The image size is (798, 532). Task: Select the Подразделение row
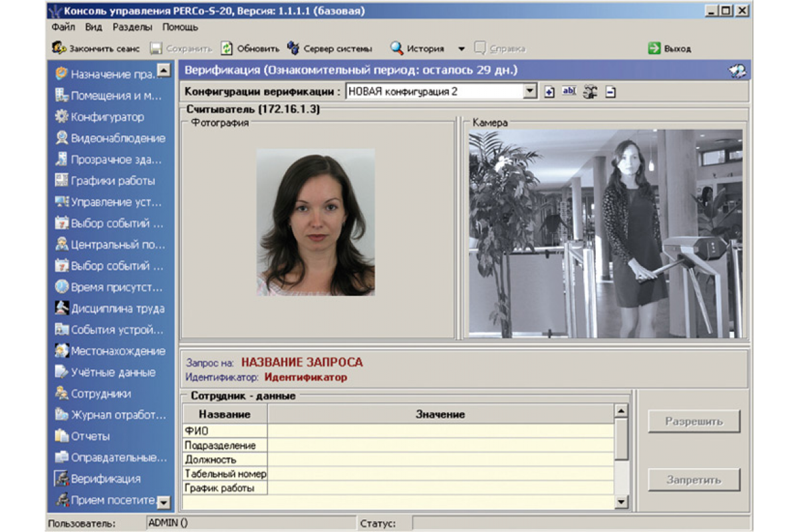point(398,445)
